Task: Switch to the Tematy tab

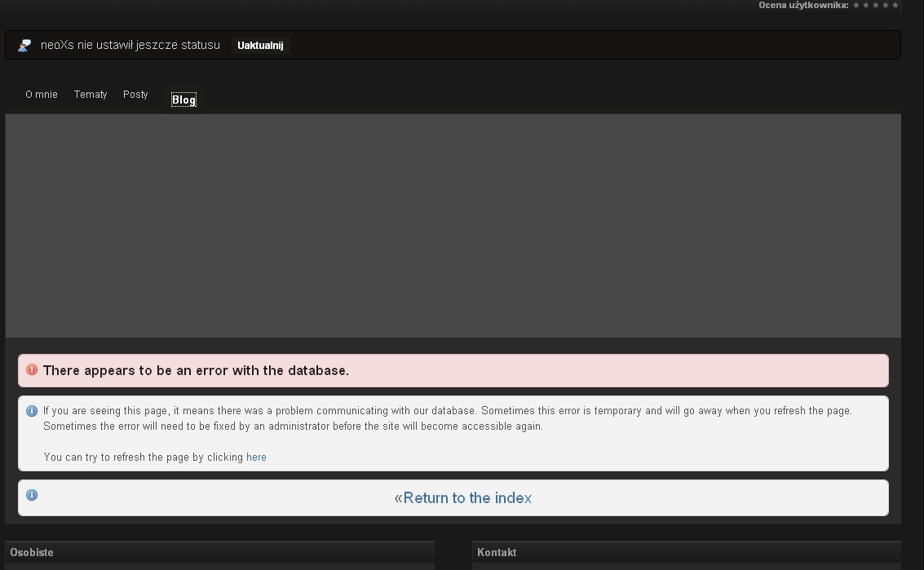Action: tap(91, 95)
